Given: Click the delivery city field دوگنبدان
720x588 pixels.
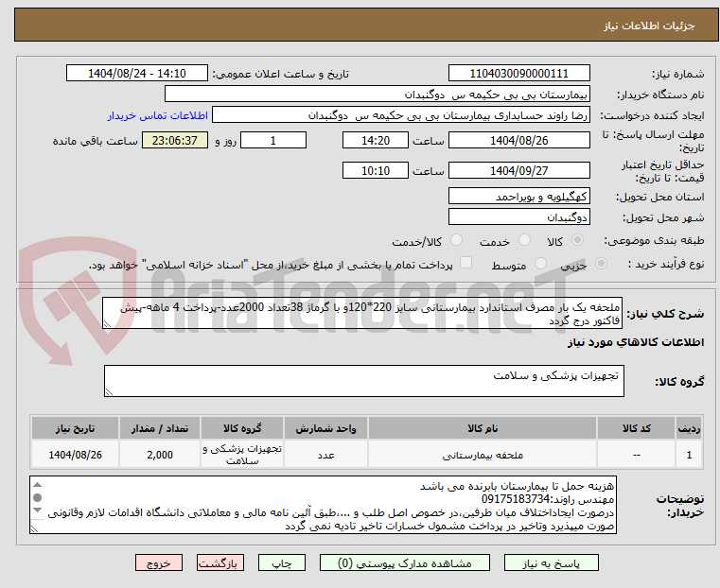Looking at the screenshot, I should click(x=518, y=216).
